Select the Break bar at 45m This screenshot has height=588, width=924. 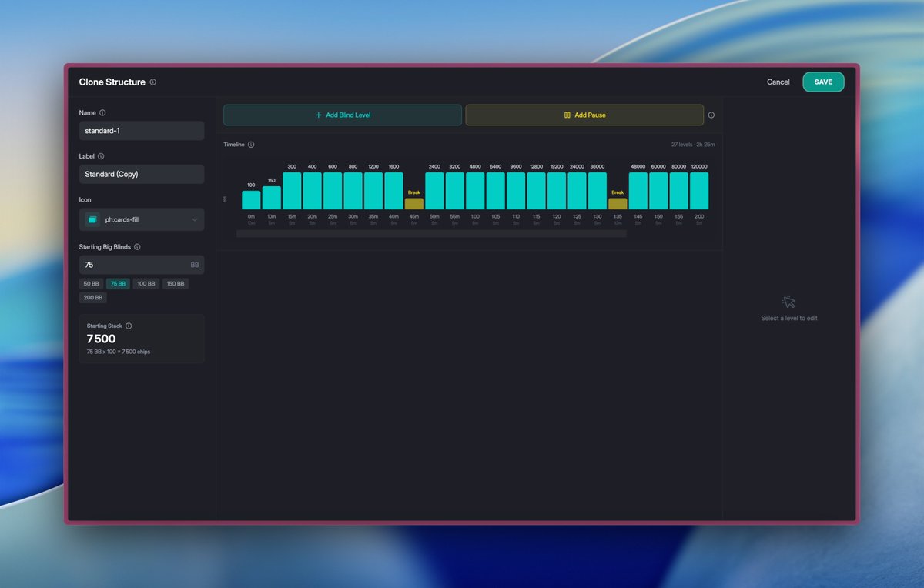(414, 204)
